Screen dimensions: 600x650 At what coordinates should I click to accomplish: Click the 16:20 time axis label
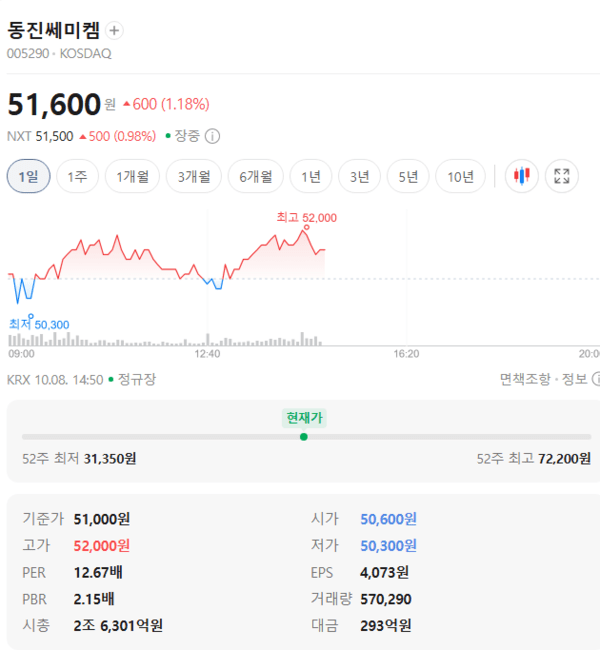pos(406,354)
